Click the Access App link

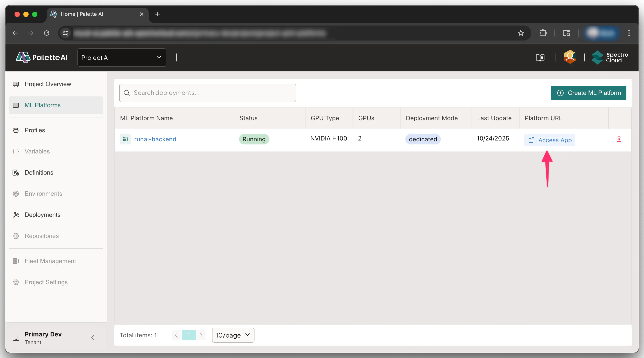tap(550, 140)
